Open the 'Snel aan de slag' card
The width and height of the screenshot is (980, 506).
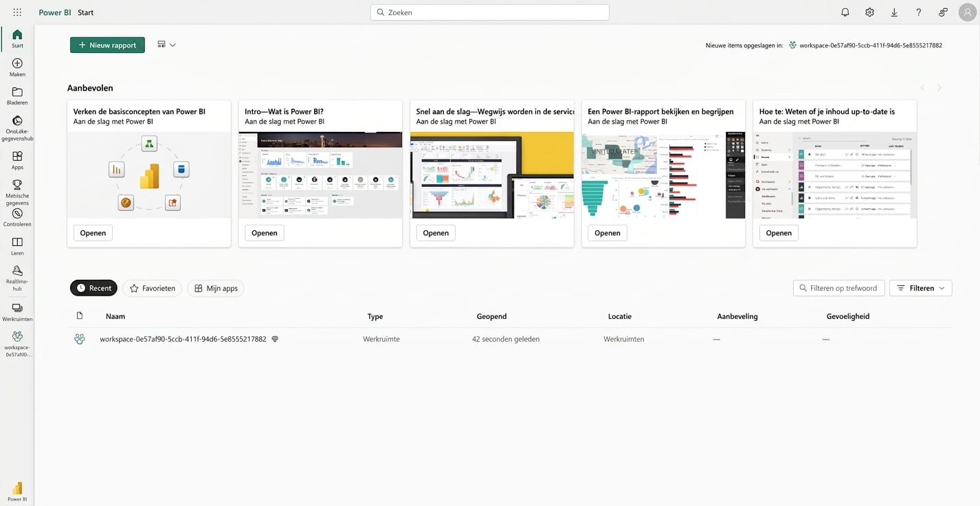436,233
